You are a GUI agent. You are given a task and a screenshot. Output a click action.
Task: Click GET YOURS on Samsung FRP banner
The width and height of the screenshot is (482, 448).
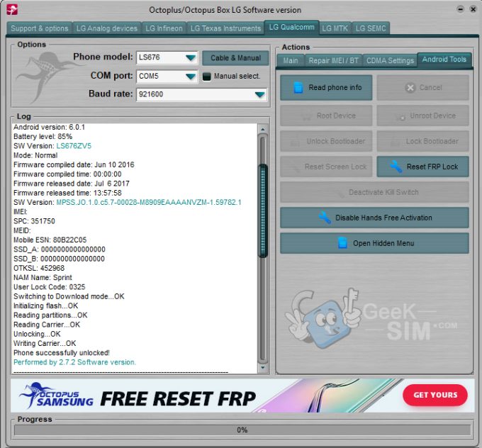tap(435, 395)
